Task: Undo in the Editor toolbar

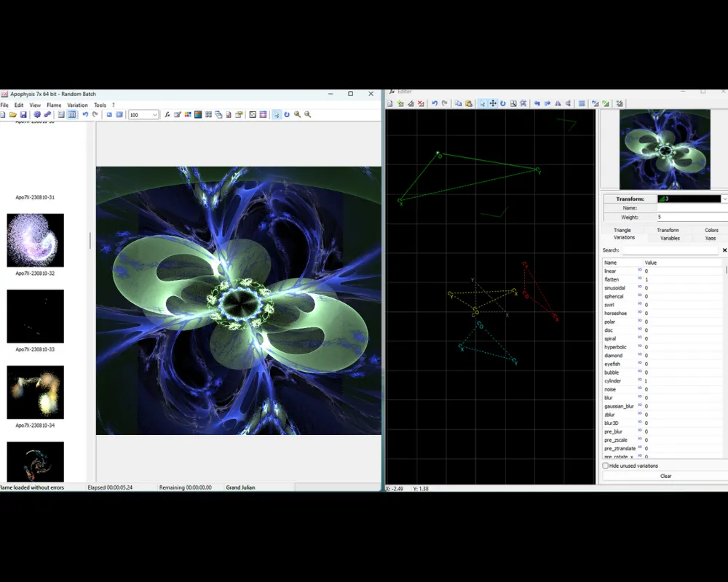Action: click(435, 103)
